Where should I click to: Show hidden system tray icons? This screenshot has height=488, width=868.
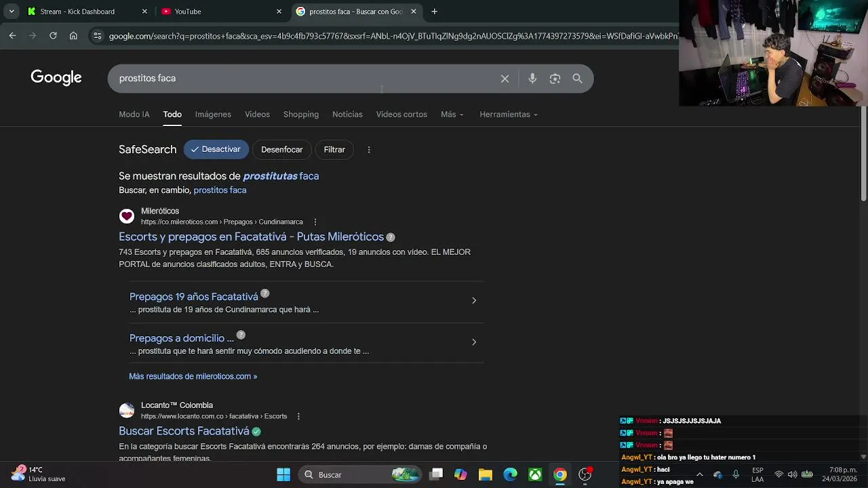(x=700, y=474)
